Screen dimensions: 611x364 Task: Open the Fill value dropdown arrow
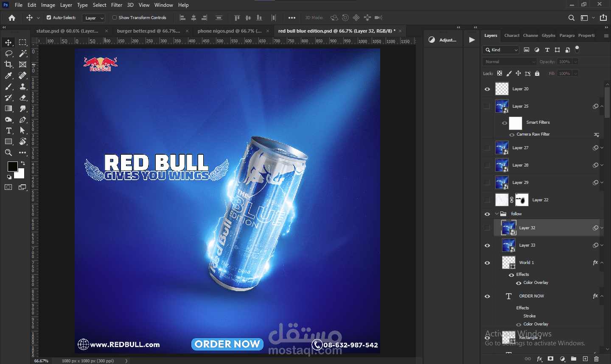576,74
